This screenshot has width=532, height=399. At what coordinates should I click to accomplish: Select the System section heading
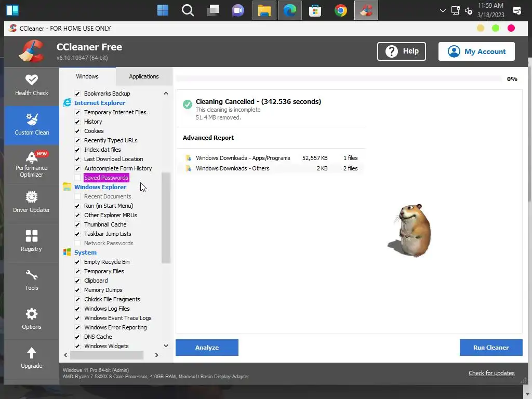(x=86, y=252)
